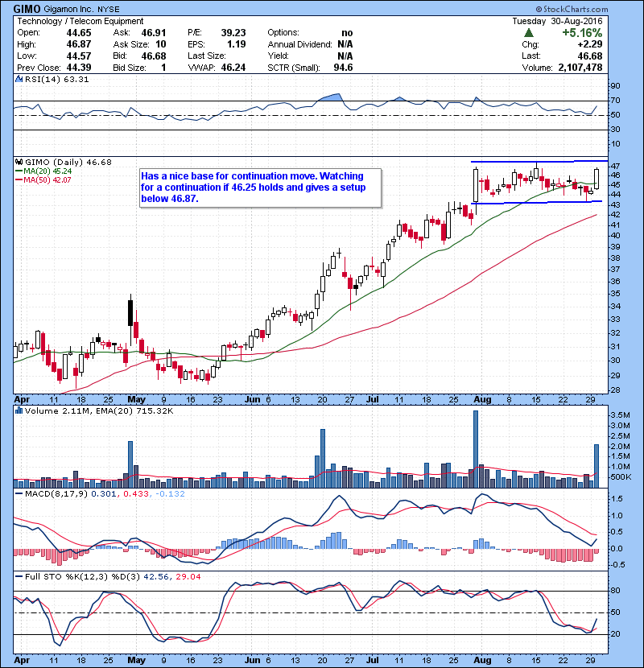Click the GIMO ticker symbol heading
644x668 pixels.
(x=29, y=8)
